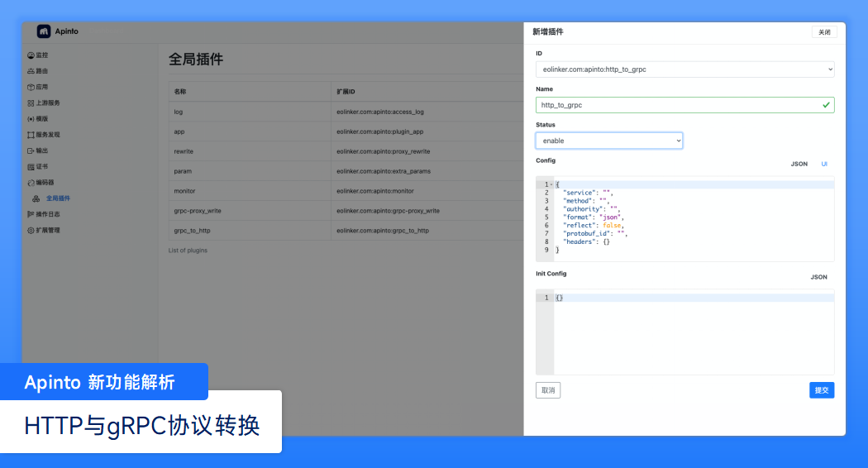Click 'eolinker.com:apinto:proxy_rewrite' cell
868x468 pixels.
coord(427,151)
